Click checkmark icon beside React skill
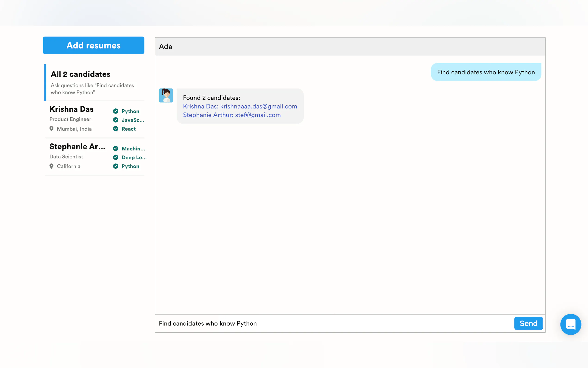The image size is (588, 368). [116, 129]
